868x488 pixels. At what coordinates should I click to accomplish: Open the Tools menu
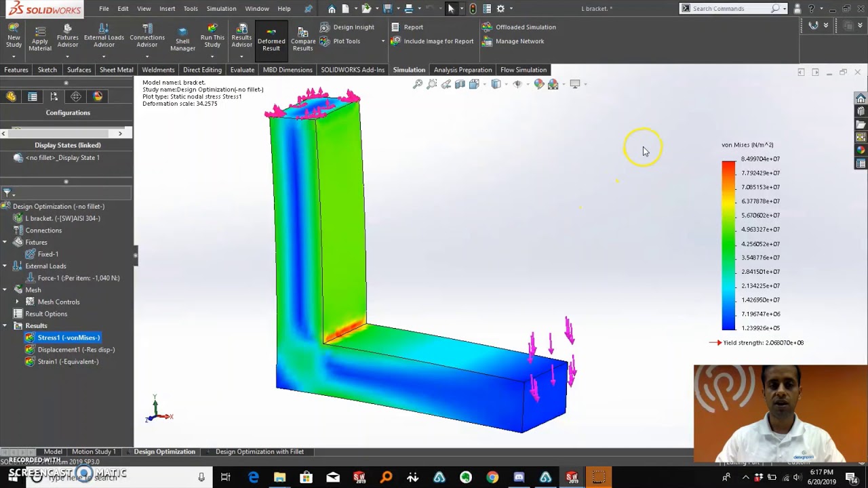tap(191, 9)
